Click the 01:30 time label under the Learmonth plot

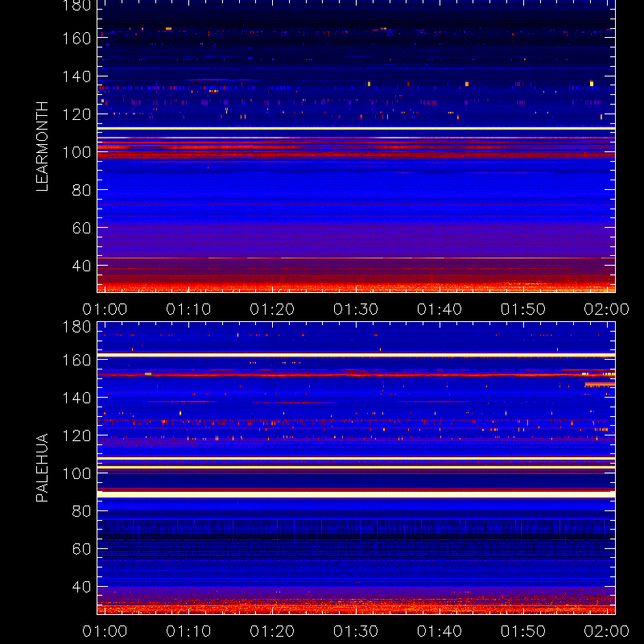pos(356,309)
